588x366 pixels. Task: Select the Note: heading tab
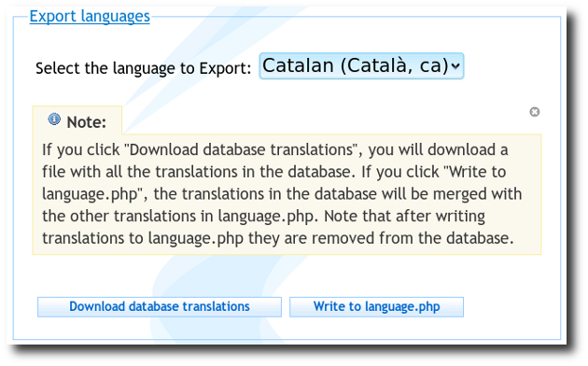(x=77, y=120)
